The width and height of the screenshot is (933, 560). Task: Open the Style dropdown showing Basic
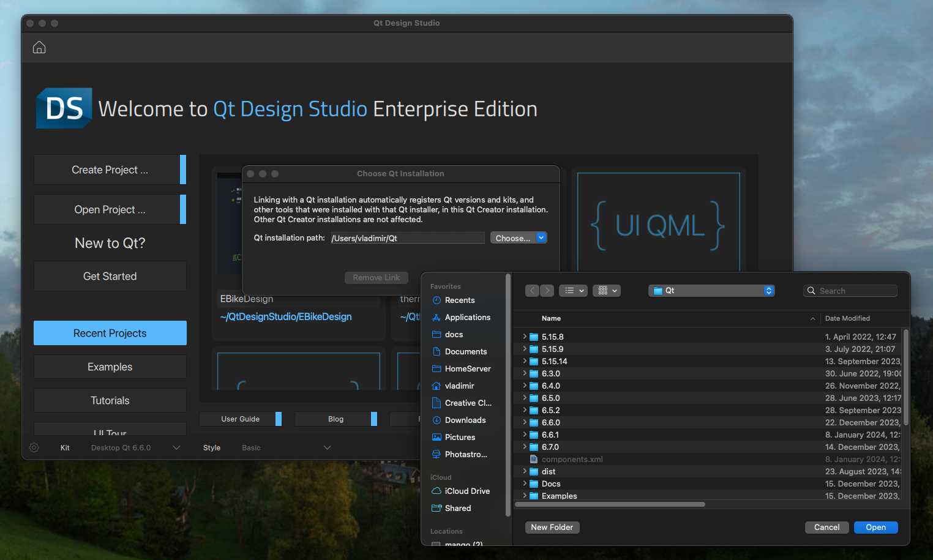(x=287, y=448)
